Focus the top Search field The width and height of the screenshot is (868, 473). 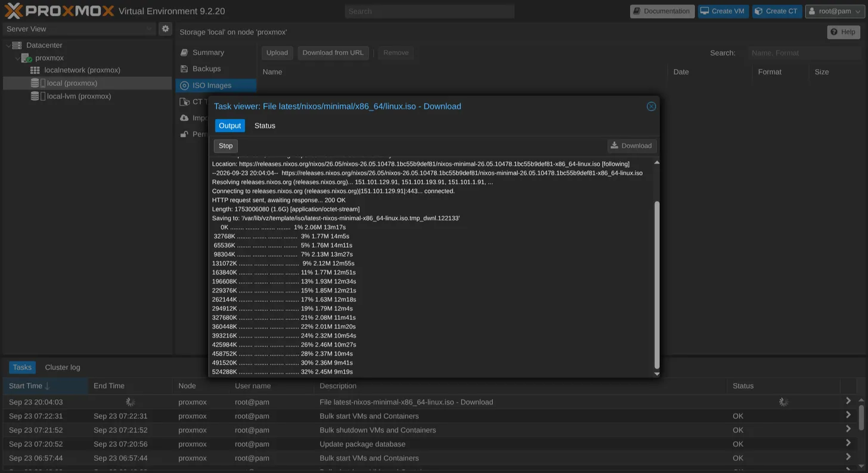tap(429, 11)
